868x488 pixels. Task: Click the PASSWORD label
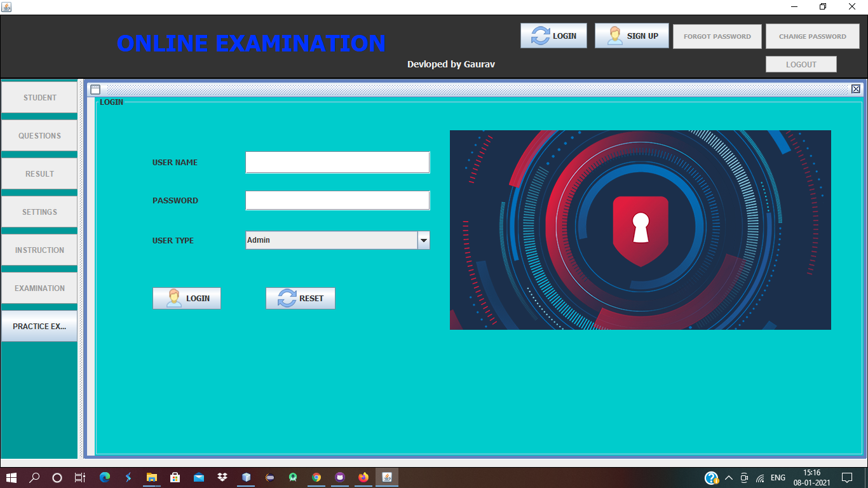175,200
